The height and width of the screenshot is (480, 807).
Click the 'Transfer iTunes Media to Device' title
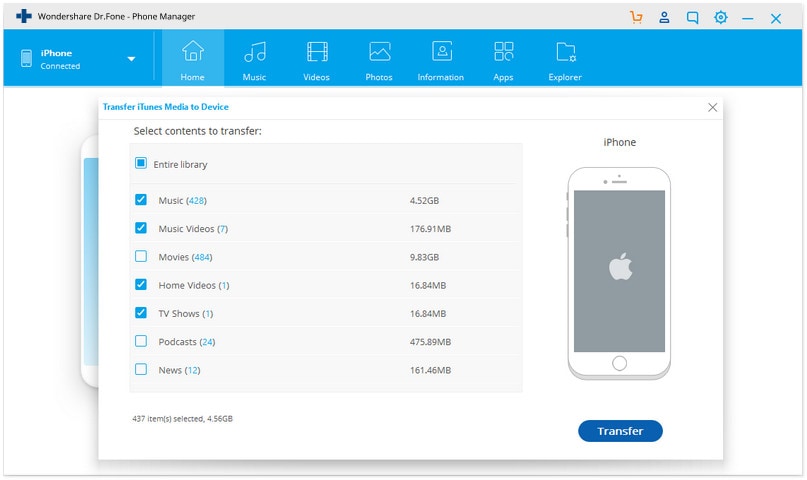coord(165,107)
